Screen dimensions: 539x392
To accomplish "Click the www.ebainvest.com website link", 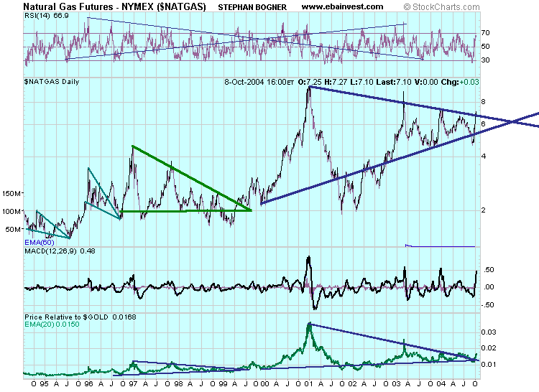I will [x=342, y=6].
